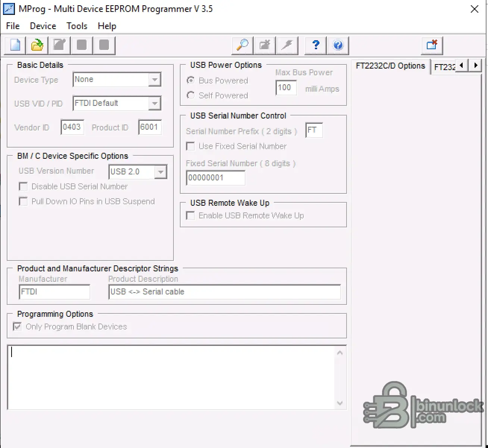Click the greyed-out edit template pencil icon
The height and width of the screenshot is (448, 488).
[x=59, y=45]
